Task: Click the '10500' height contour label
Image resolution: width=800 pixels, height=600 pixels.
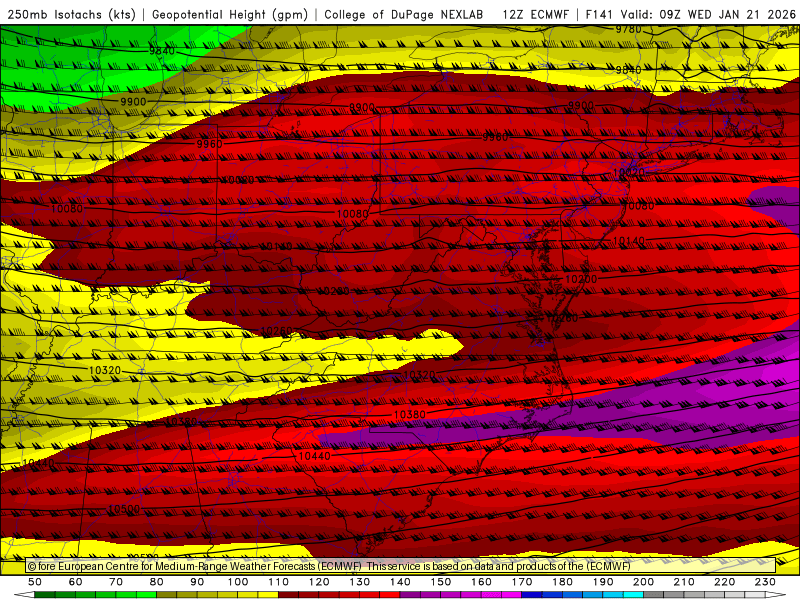Action: (x=124, y=509)
